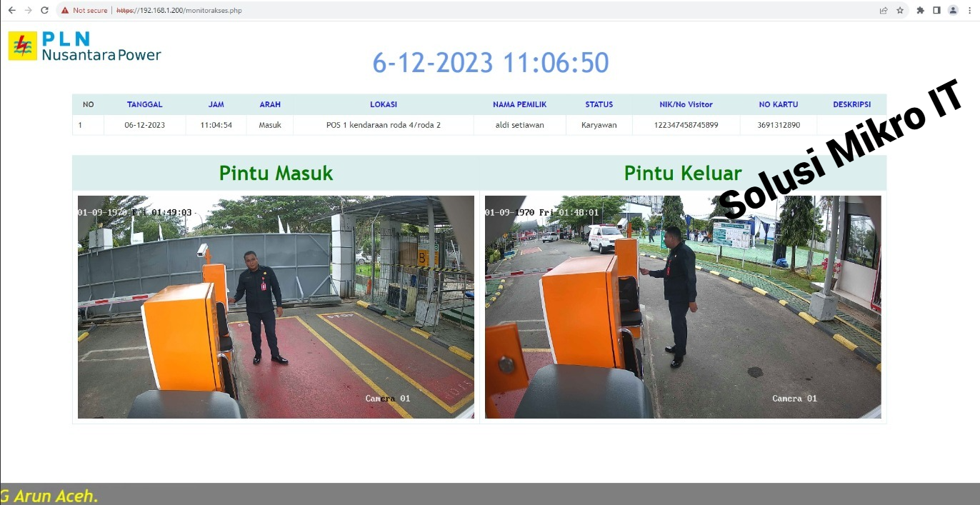Screen dimensions: 980x505
Task: Click the browser back arrow
Action: [x=11, y=11]
